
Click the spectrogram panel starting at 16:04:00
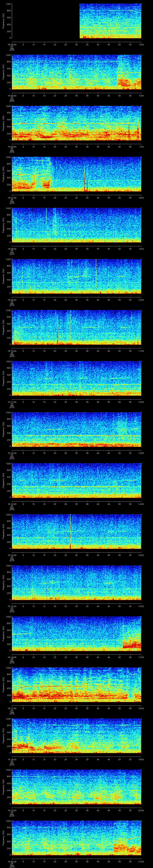point(77,21)
